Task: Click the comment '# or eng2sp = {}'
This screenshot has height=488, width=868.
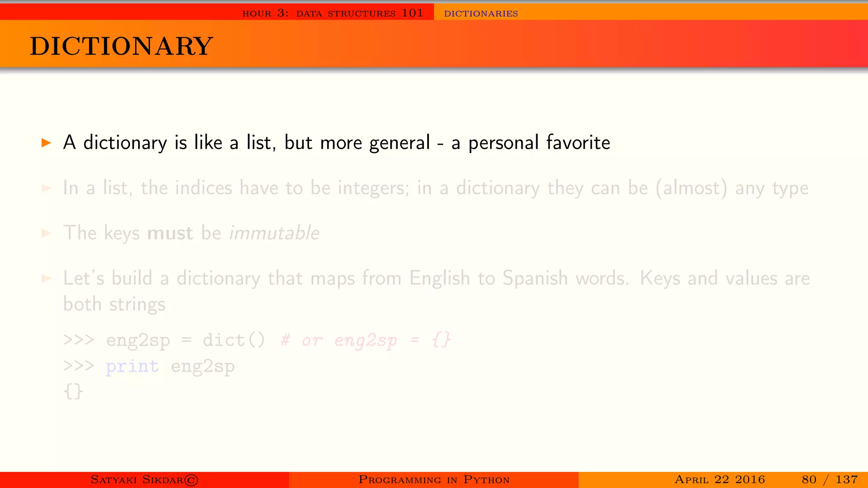Action: [x=366, y=340]
